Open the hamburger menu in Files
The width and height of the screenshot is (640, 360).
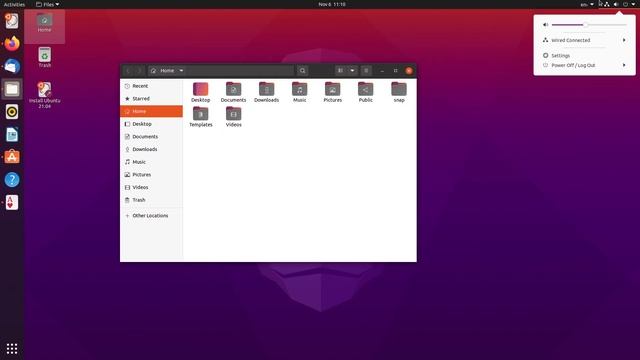point(366,71)
